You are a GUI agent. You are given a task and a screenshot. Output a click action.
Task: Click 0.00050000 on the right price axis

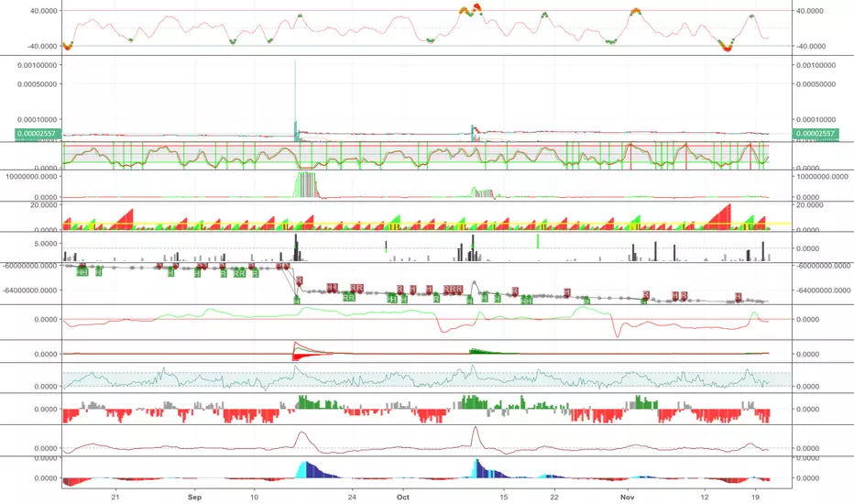coord(816,84)
